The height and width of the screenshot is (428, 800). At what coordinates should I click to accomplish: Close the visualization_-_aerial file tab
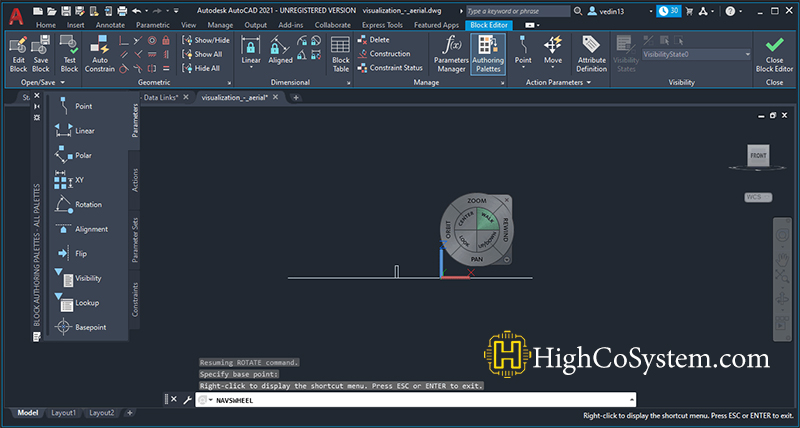point(276,97)
